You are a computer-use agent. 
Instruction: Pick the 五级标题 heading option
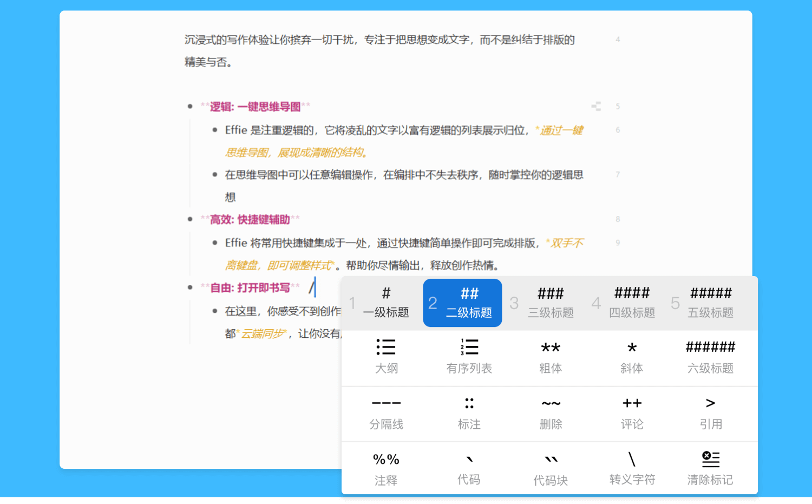coord(710,303)
